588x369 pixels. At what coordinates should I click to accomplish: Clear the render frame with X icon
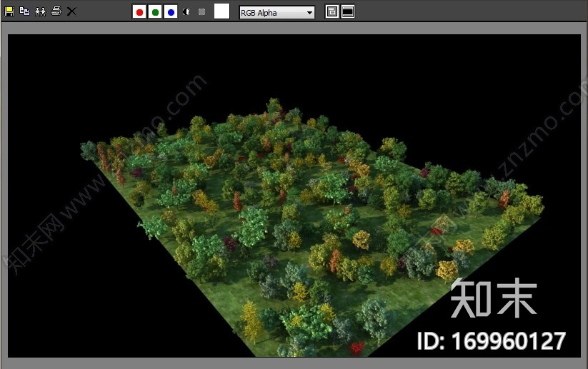pyautogui.click(x=71, y=11)
